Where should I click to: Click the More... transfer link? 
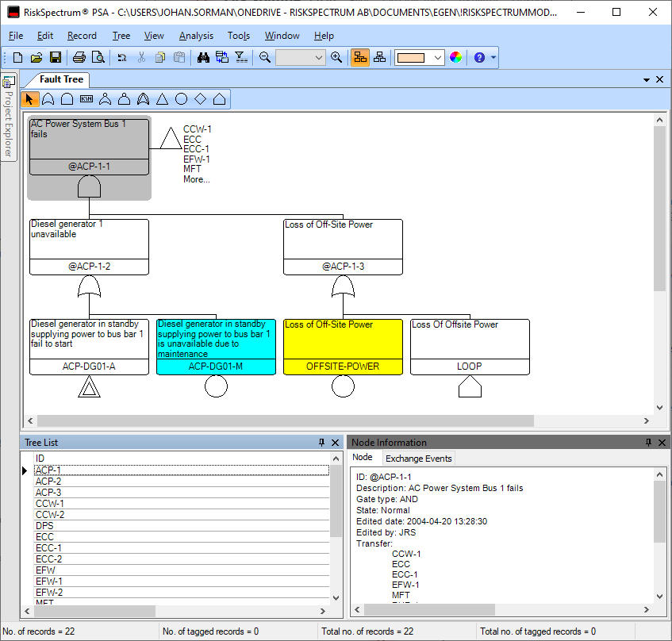[x=197, y=179]
